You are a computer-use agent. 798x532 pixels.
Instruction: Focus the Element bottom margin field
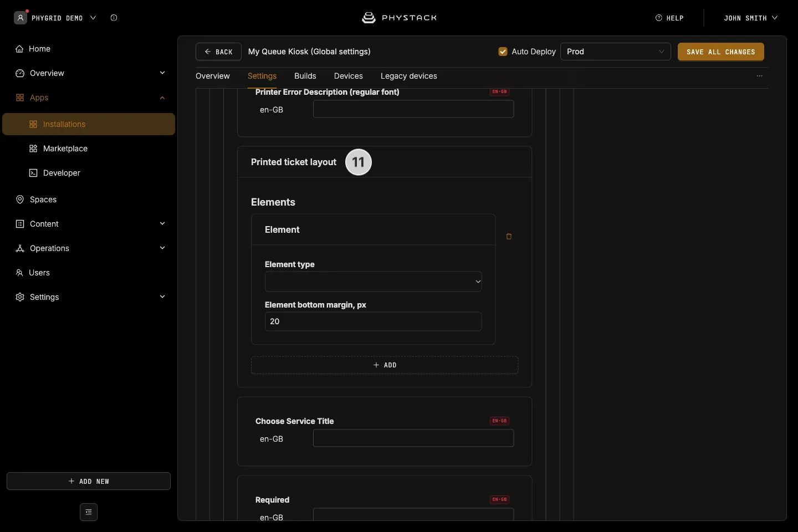(x=374, y=321)
